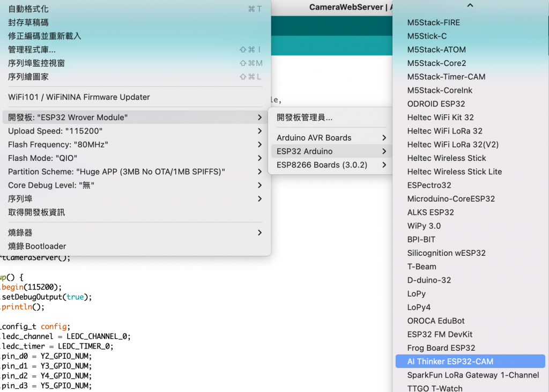Select ESPectro32 board
Image resolution: width=549 pixels, height=392 pixels.
470,186
